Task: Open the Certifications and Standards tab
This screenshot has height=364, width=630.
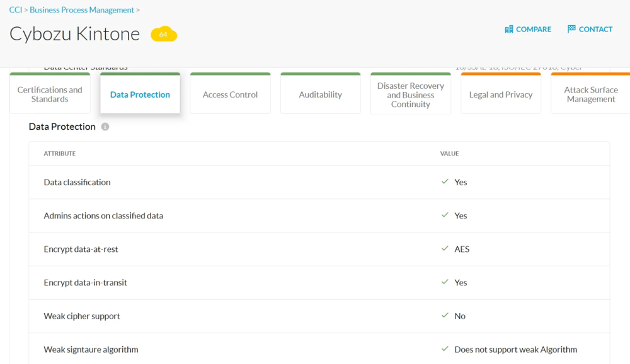Action: tap(50, 94)
